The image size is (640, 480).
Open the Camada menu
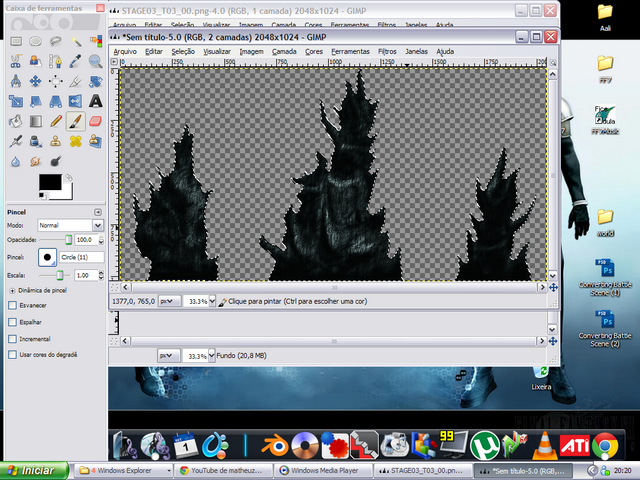coord(284,51)
